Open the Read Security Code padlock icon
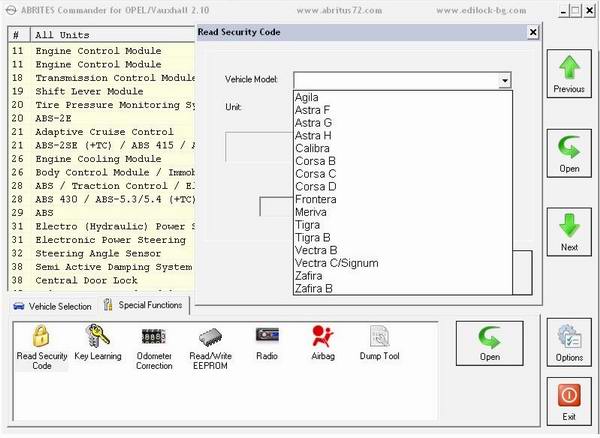 tap(41, 336)
